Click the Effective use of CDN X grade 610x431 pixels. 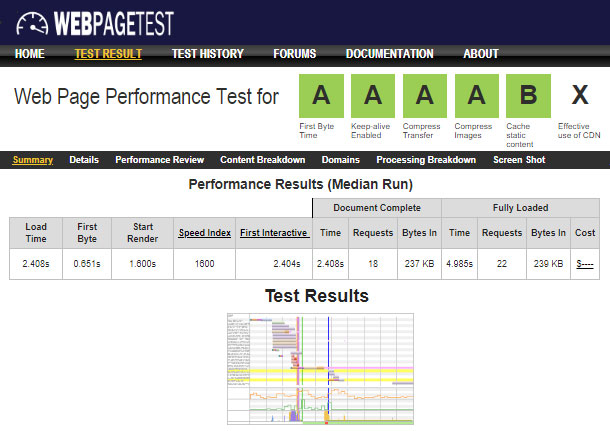tap(580, 95)
